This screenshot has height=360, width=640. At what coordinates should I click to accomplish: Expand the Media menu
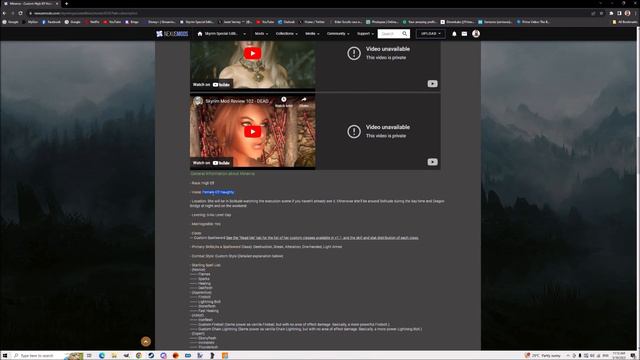click(x=312, y=34)
